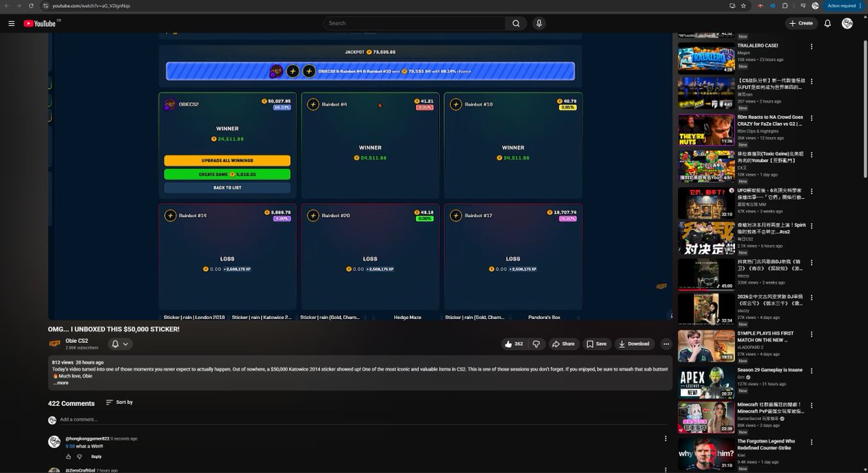This screenshot has height=473, width=868.
Task: Open the account avatar menu
Action: click(848, 23)
